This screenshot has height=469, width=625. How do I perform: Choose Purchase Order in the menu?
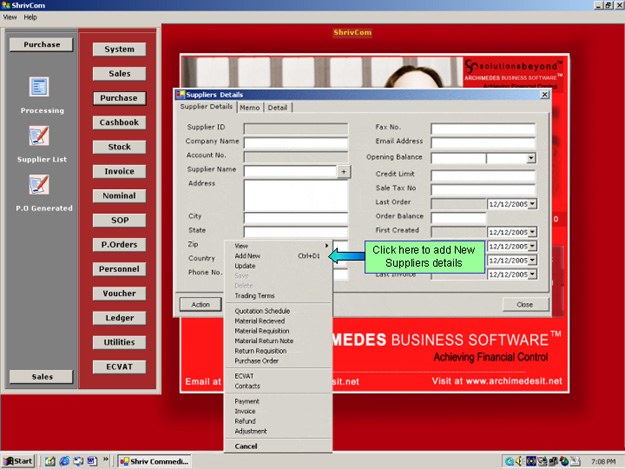click(x=256, y=361)
